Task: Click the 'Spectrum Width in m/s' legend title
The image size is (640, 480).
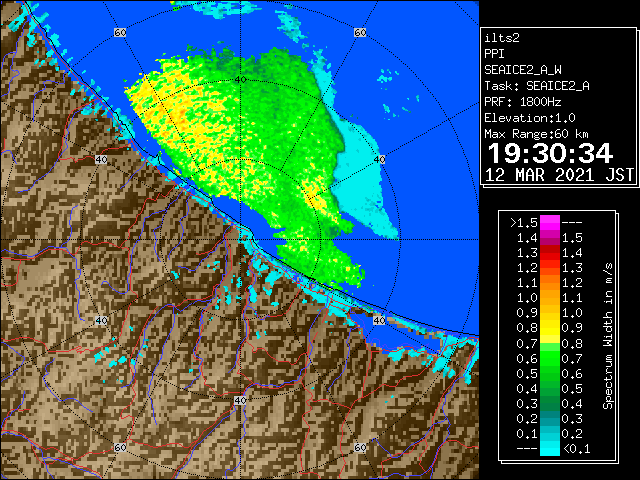Action: pos(608,336)
